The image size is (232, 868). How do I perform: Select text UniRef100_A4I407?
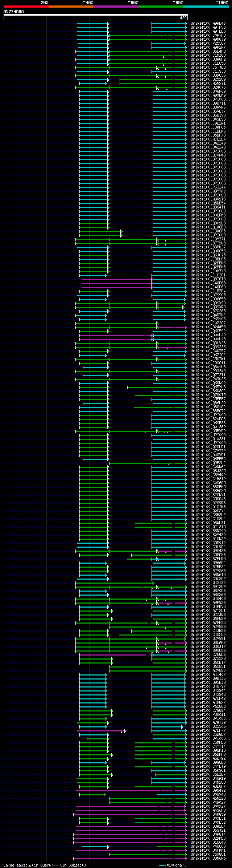(x=208, y=675)
